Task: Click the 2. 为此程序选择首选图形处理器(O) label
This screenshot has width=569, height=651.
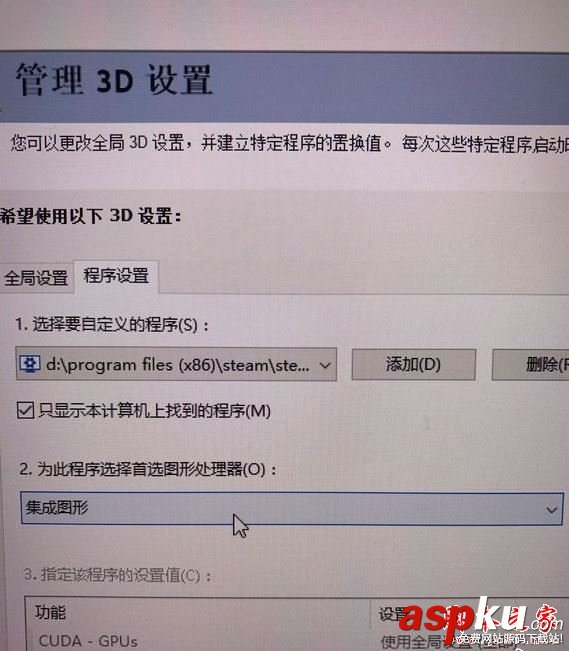Action: coord(147,469)
